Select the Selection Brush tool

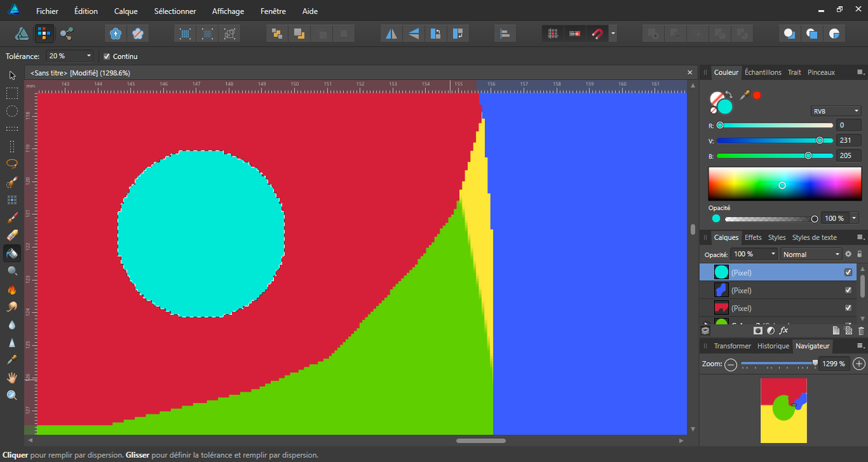coord(12,182)
